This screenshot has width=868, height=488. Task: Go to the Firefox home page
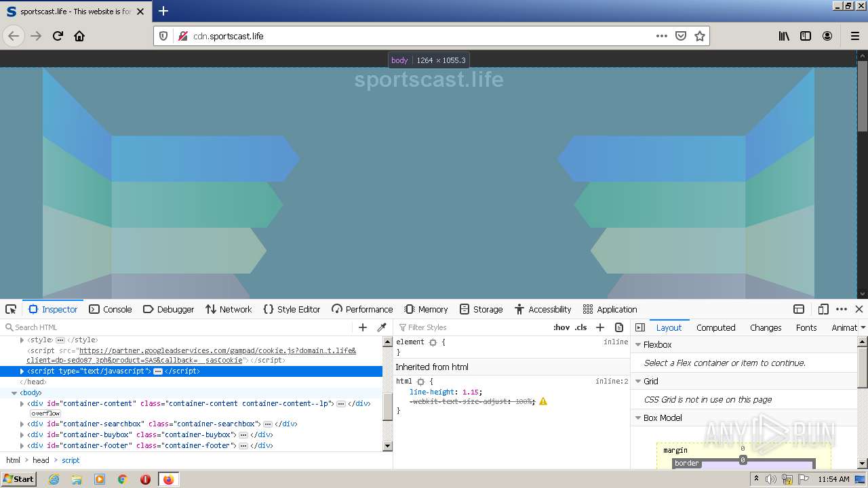79,36
